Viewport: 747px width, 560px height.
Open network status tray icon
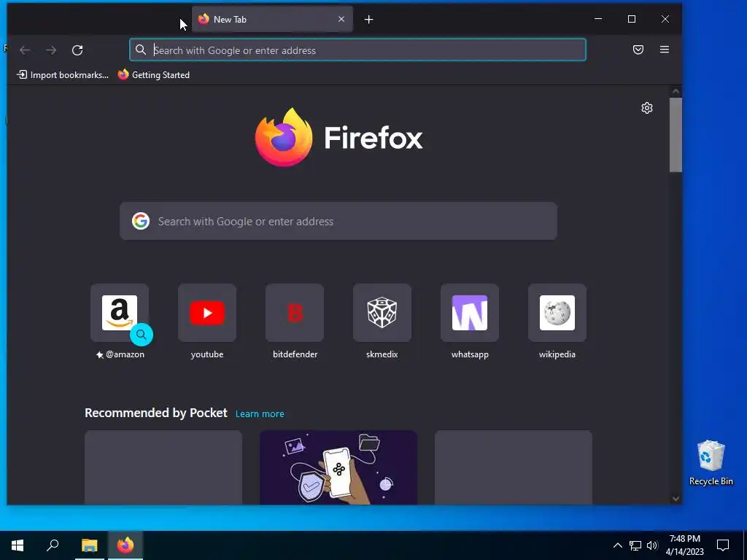(x=635, y=545)
